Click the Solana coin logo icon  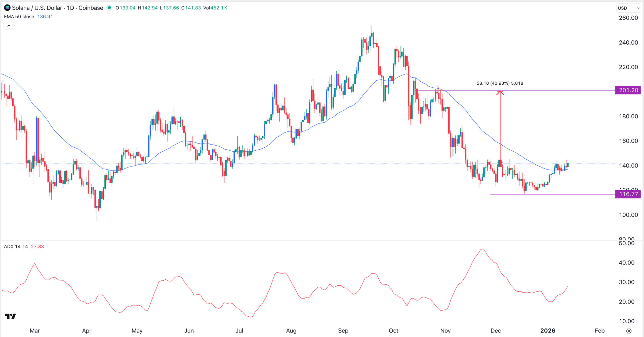click(x=7, y=8)
